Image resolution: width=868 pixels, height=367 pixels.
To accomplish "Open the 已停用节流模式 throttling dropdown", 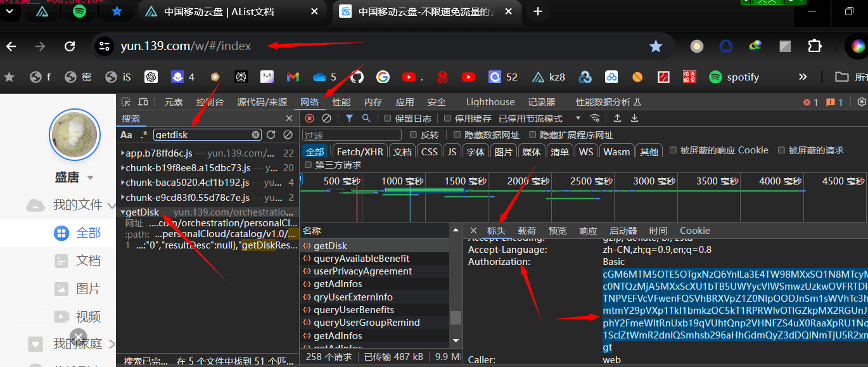I will (x=539, y=119).
